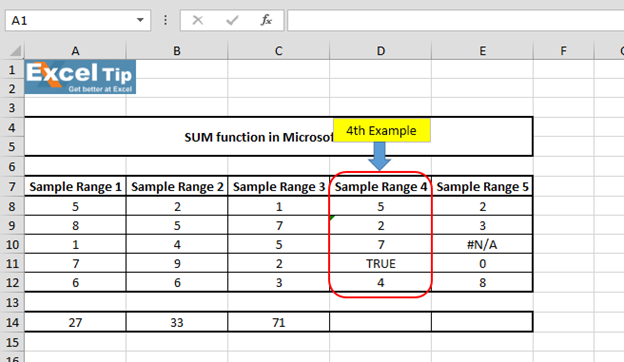The width and height of the screenshot is (624, 362).
Task: Click cell B11 containing 9
Action: [x=177, y=263]
